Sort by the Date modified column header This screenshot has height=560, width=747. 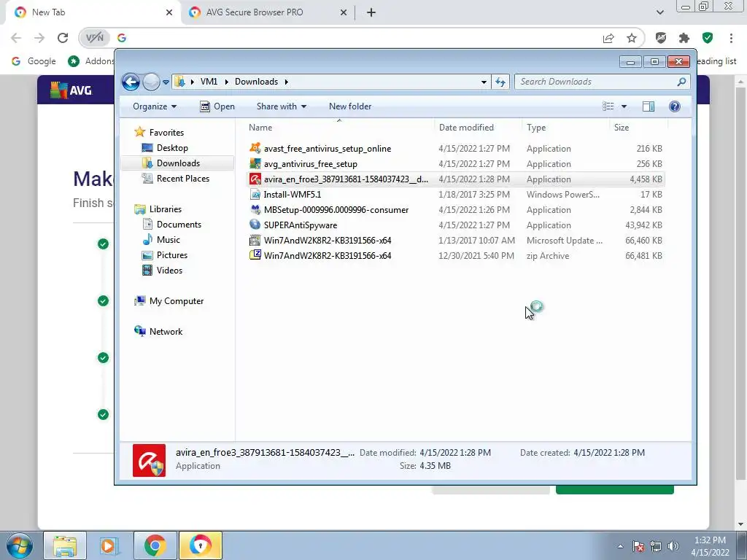(466, 127)
